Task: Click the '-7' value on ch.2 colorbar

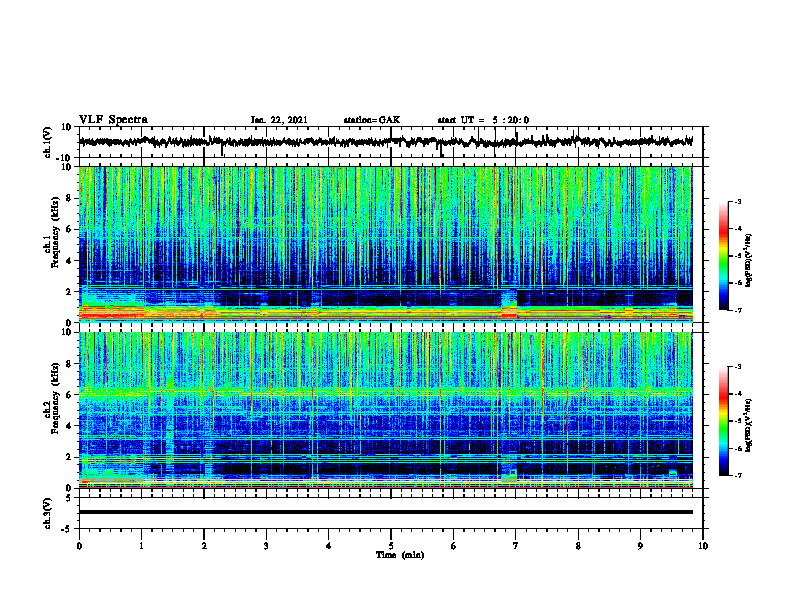Action: pyautogui.click(x=737, y=475)
